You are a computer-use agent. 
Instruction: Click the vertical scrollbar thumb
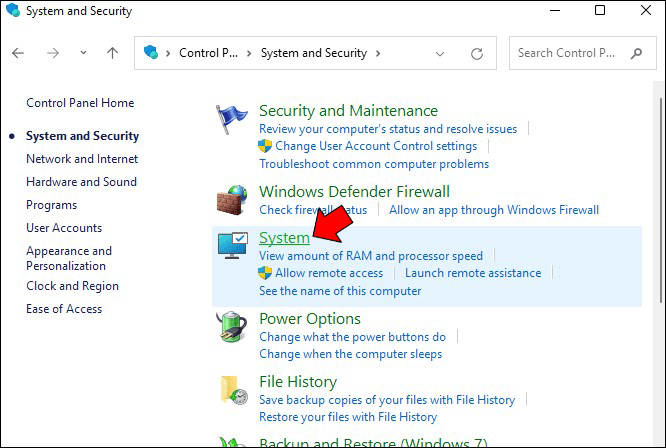click(661, 200)
